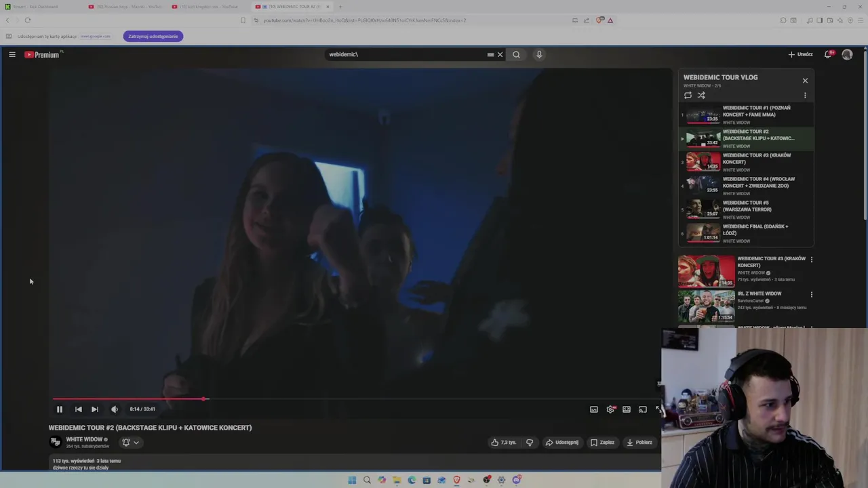This screenshot has height=488, width=868.
Task: Click Zatrzymaj udostępnianie button
Action: [153, 36]
